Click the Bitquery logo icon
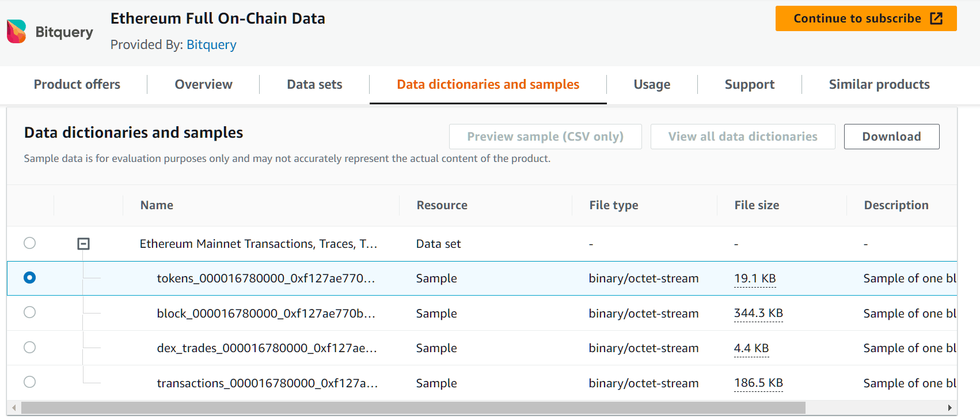This screenshot has height=419, width=980. point(17,32)
